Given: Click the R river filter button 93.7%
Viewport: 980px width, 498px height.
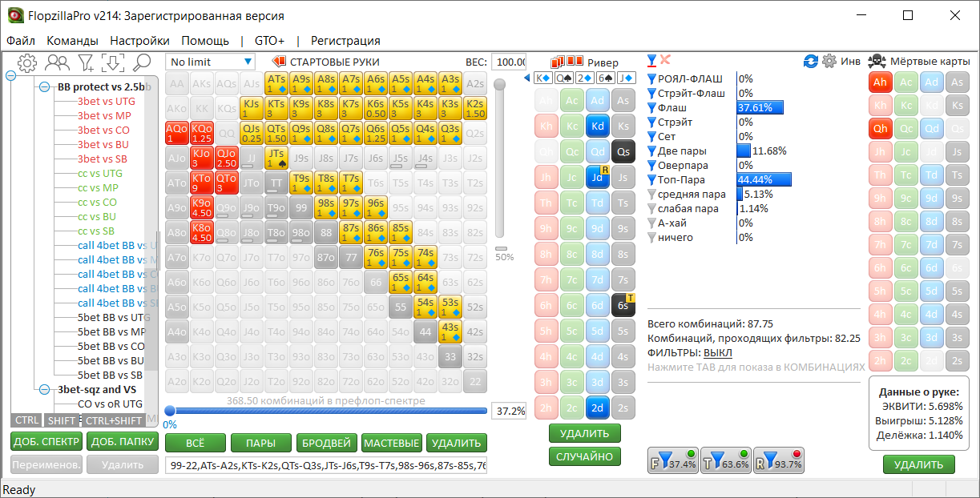Looking at the screenshot, I should coord(778,461).
